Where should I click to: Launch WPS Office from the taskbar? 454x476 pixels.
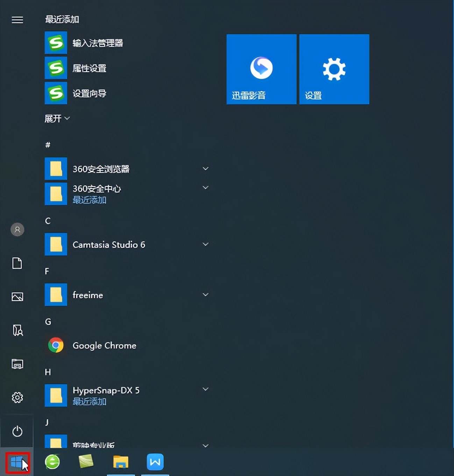click(x=155, y=461)
